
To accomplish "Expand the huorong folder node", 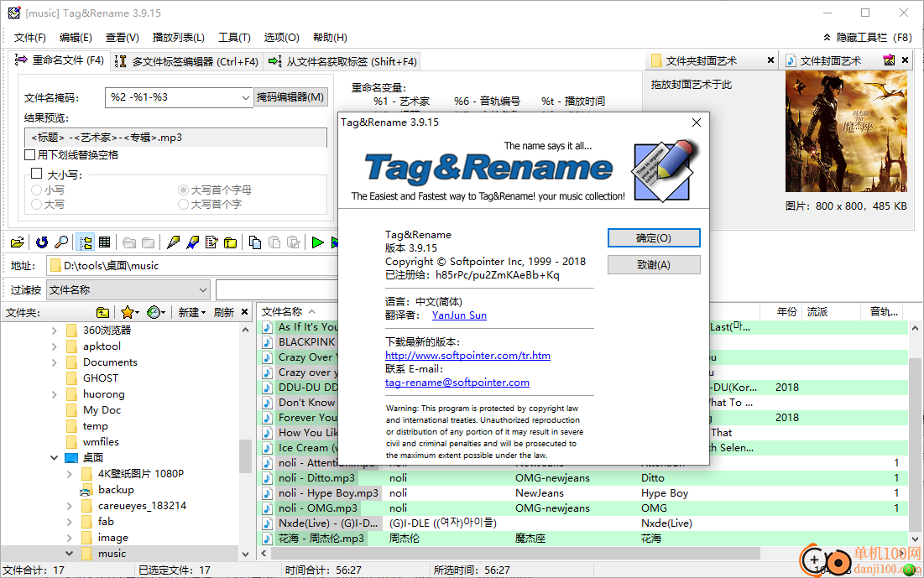I will [55, 394].
